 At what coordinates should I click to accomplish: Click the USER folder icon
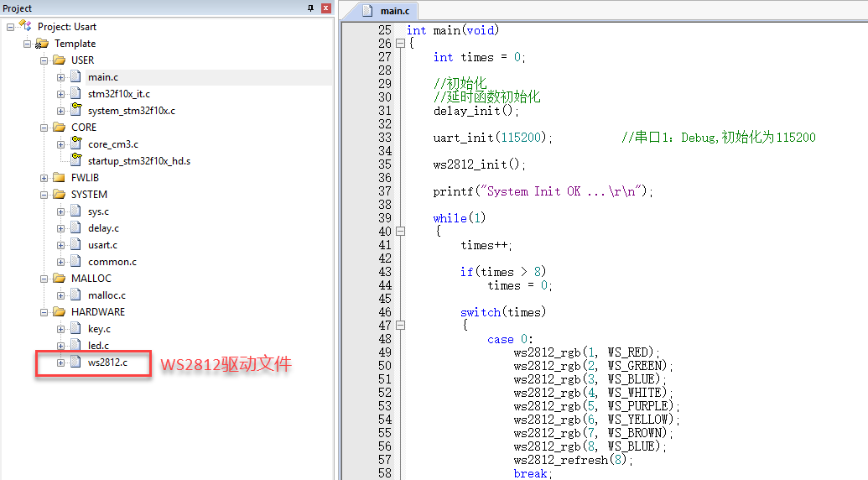[59, 60]
